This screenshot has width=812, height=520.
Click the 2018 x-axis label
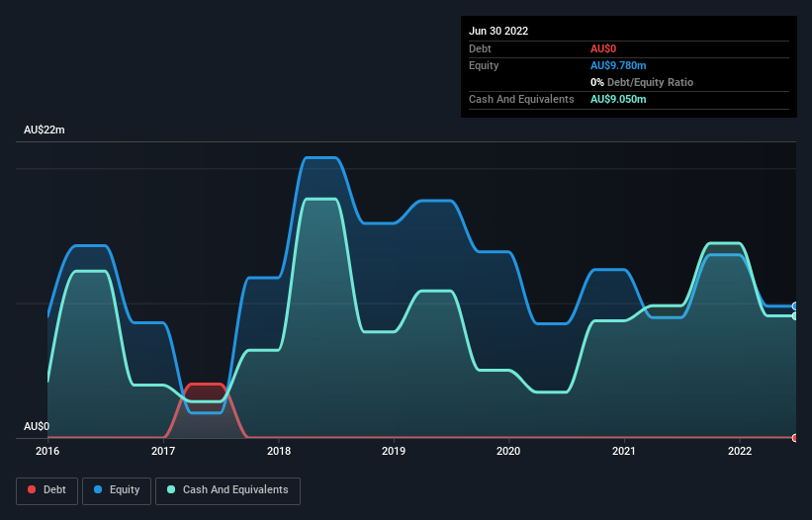pyautogui.click(x=279, y=451)
